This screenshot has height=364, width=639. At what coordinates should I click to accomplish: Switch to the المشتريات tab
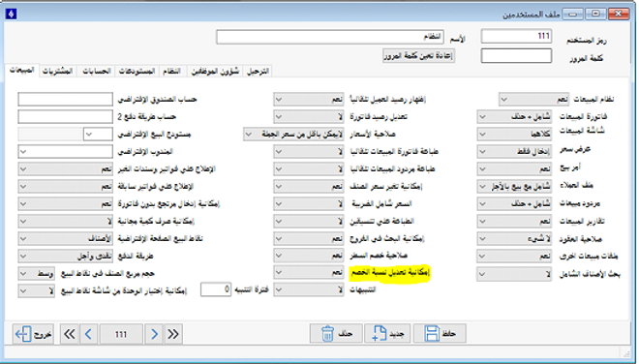pos(58,72)
